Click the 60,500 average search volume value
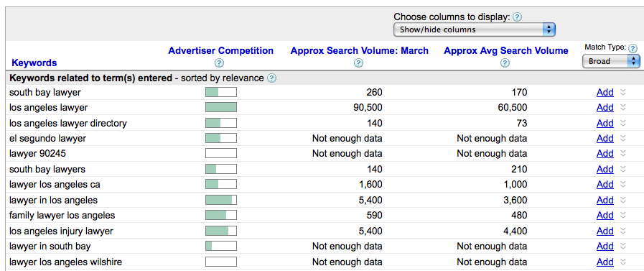The height and width of the screenshot is (271, 644). coord(512,107)
